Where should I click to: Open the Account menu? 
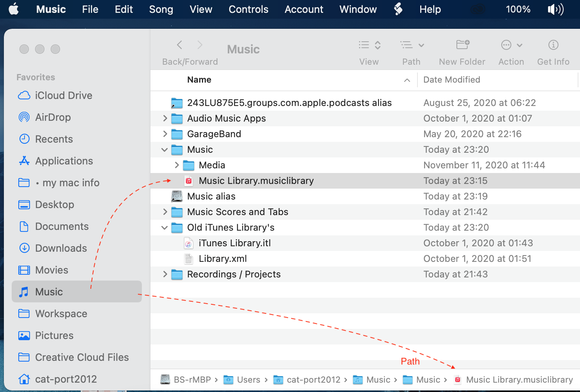point(304,9)
